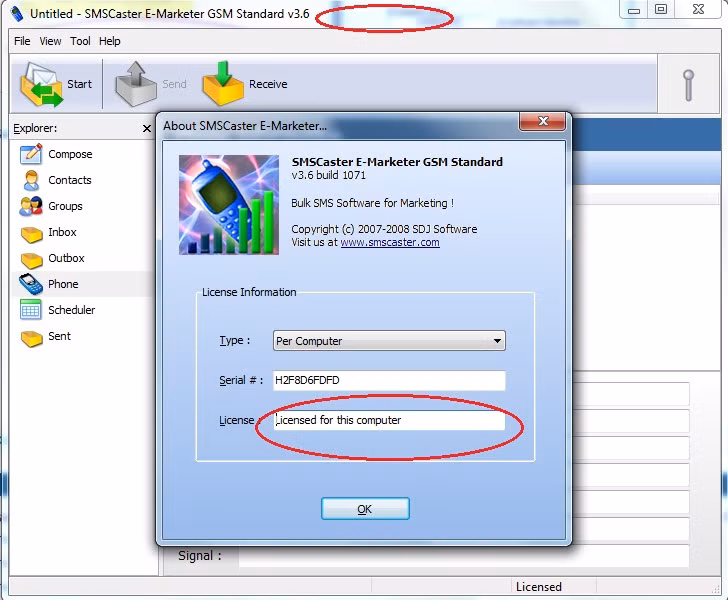
Task: Click the Phone handset icon
Action: pos(31,284)
